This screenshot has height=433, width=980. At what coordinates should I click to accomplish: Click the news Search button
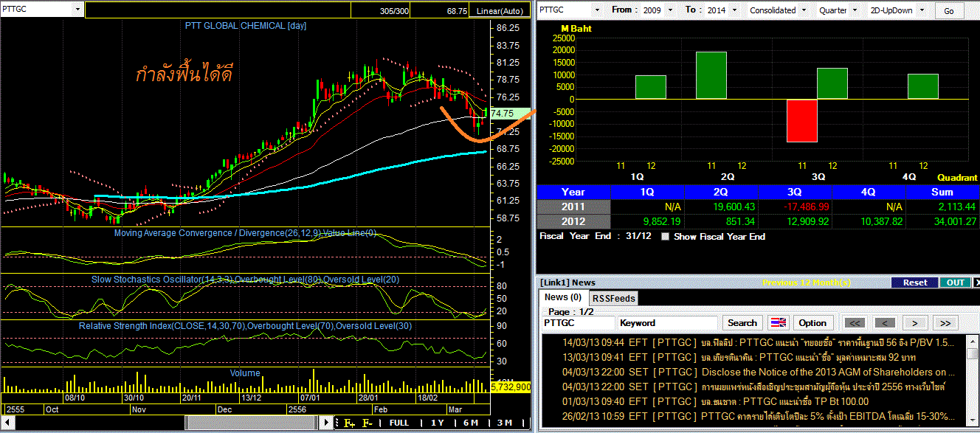tap(742, 323)
